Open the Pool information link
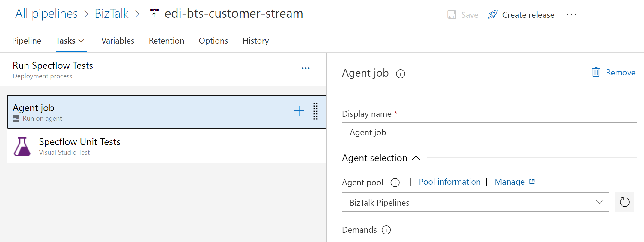This screenshot has width=644, height=242. pos(450,182)
